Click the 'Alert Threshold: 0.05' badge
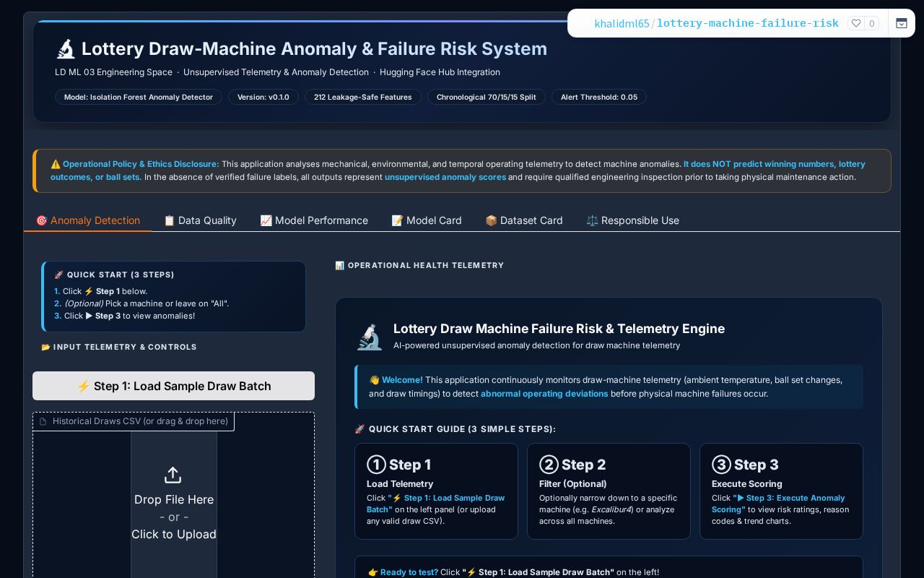This screenshot has width=924, height=578. click(x=599, y=97)
